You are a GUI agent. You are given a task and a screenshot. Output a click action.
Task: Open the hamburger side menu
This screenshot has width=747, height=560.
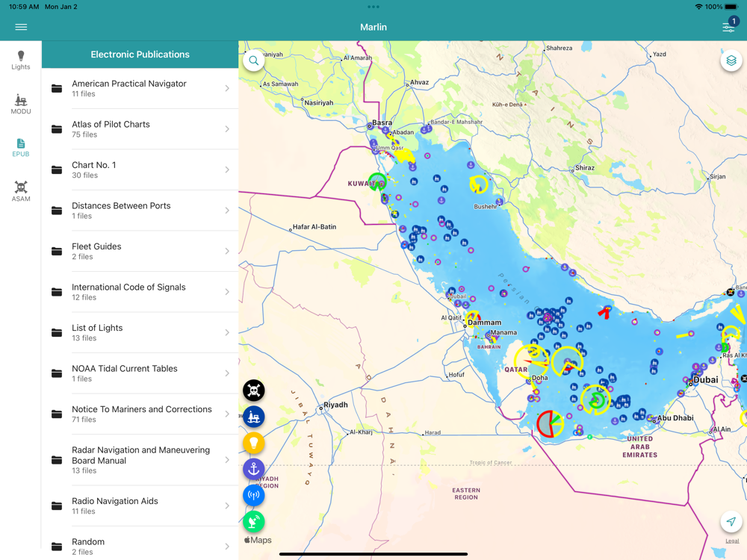point(21,27)
